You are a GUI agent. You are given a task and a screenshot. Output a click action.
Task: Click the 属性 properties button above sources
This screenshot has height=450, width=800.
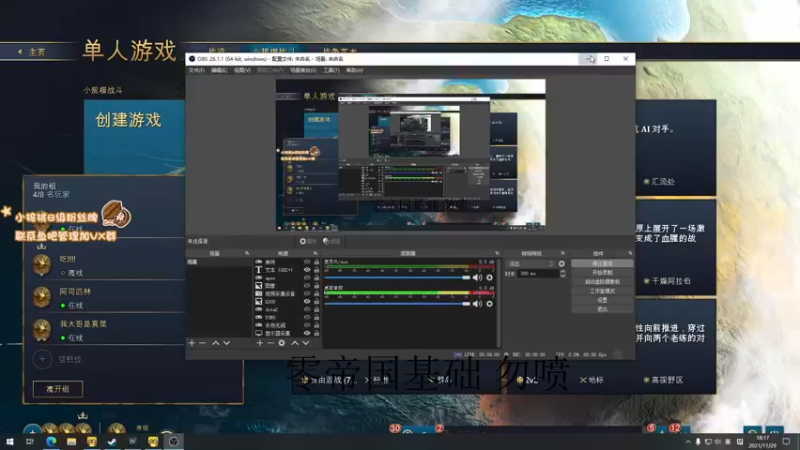308,241
